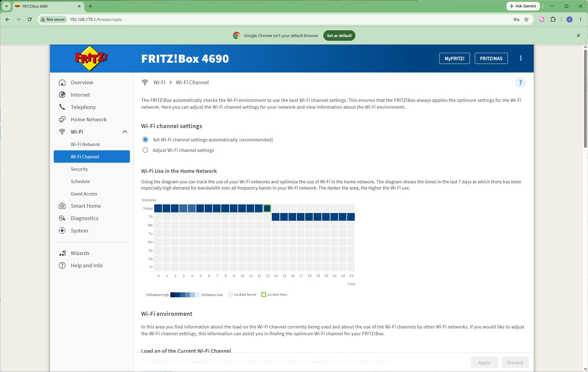Open the Chrome extensions puzzle icon

553,19
